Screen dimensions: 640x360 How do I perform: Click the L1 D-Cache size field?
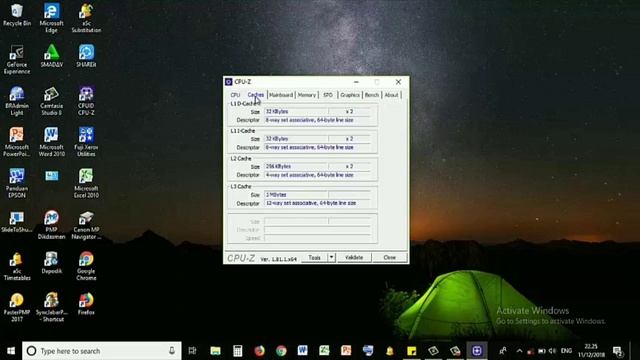[296, 111]
